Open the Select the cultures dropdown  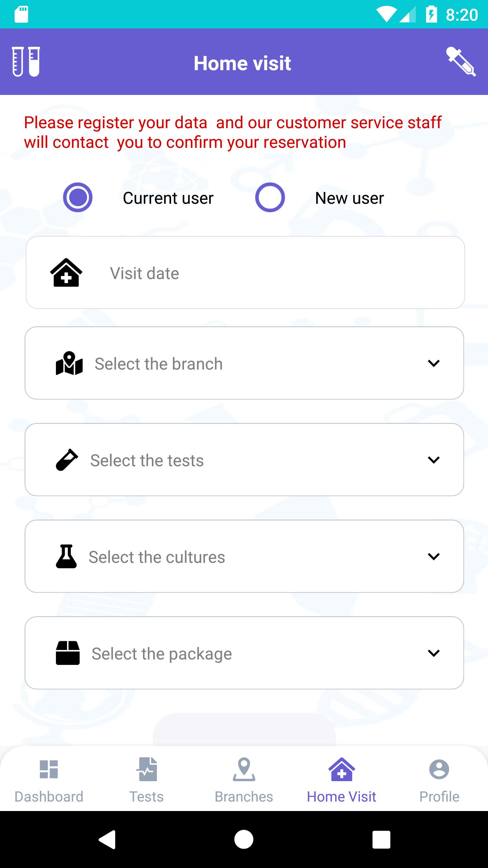(244, 556)
